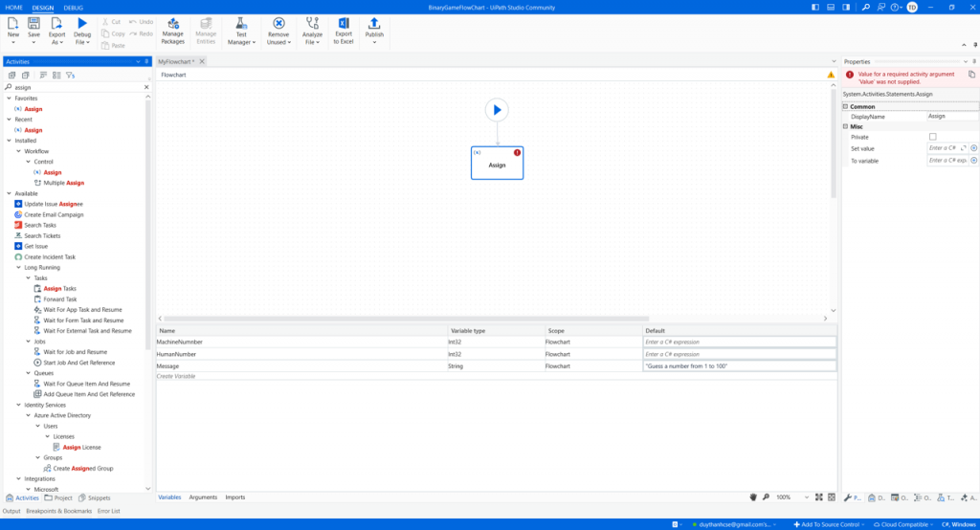Open Export As options
This screenshot has width=980, height=530.
[x=56, y=30]
